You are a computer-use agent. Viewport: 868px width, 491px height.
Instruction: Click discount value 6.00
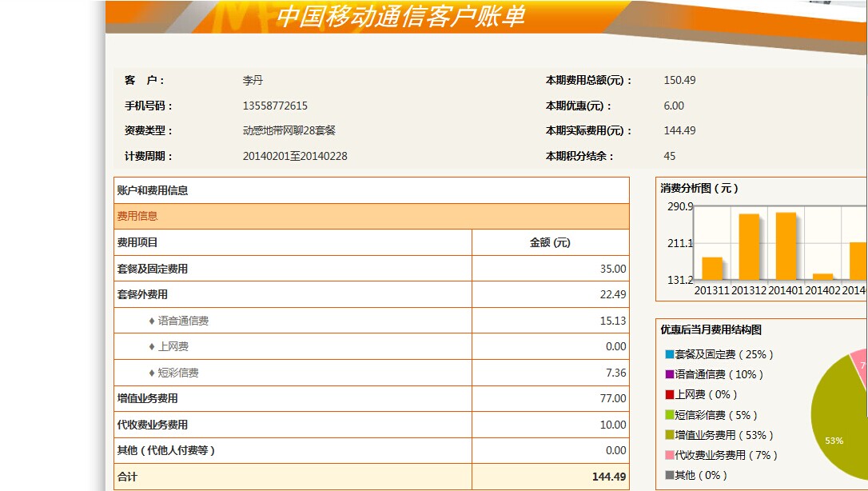pyautogui.click(x=674, y=106)
